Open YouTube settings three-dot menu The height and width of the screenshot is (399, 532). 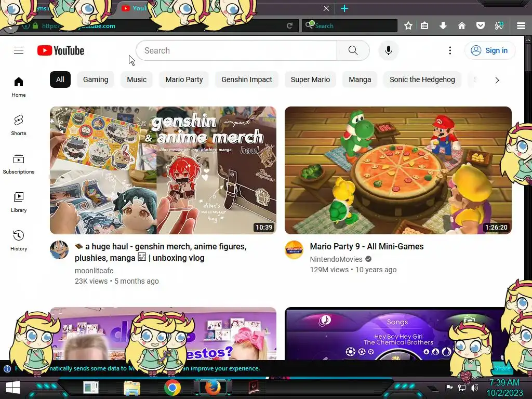tap(450, 50)
